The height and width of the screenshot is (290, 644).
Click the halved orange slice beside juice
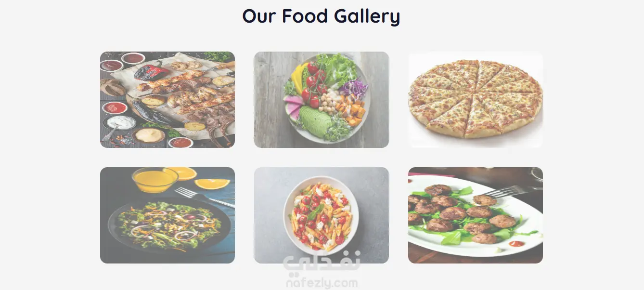(x=212, y=184)
